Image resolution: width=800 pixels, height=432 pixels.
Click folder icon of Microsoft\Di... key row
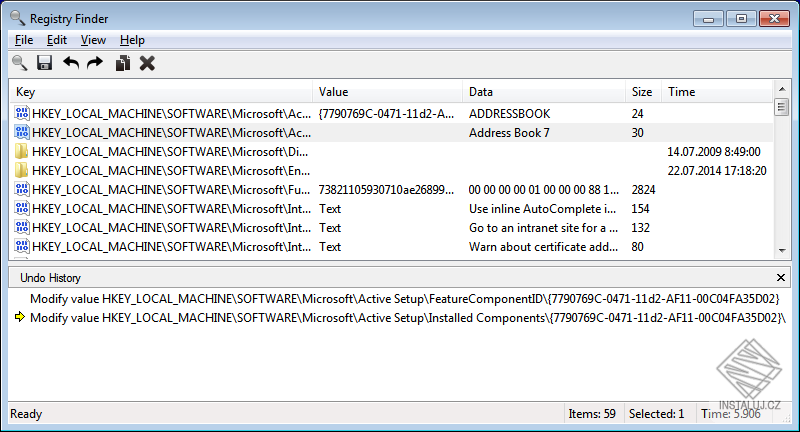click(x=21, y=151)
